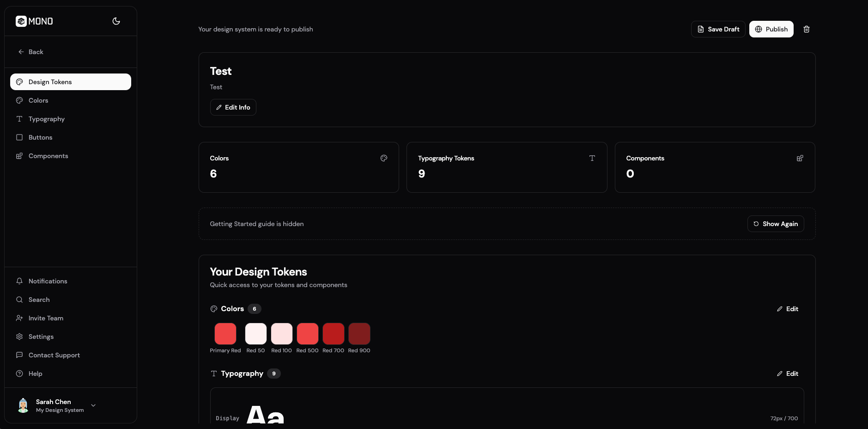This screenshot has height=429, width=868.
Task: Open Search in the sidebar
Action: point(39,300)
